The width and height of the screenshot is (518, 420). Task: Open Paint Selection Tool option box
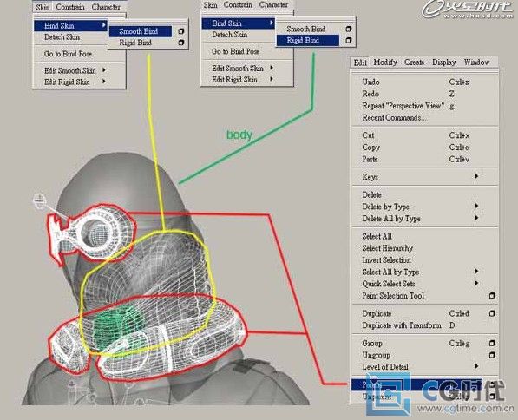tap(492, 295)
